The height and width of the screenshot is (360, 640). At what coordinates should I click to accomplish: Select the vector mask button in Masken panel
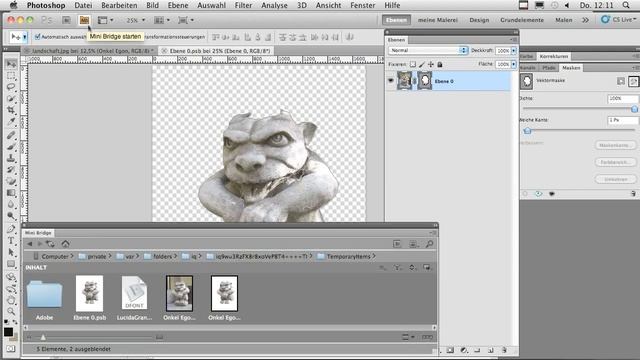click(633, 81)
